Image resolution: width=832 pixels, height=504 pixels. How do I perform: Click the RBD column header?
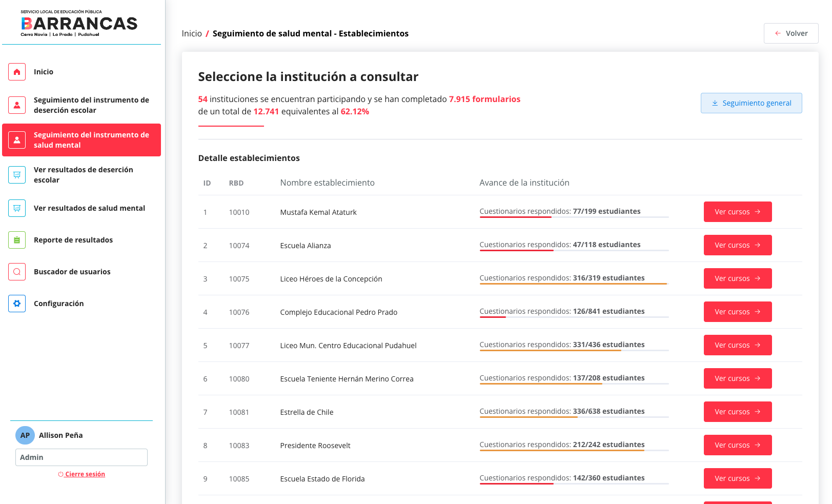(x=236, y=183)
